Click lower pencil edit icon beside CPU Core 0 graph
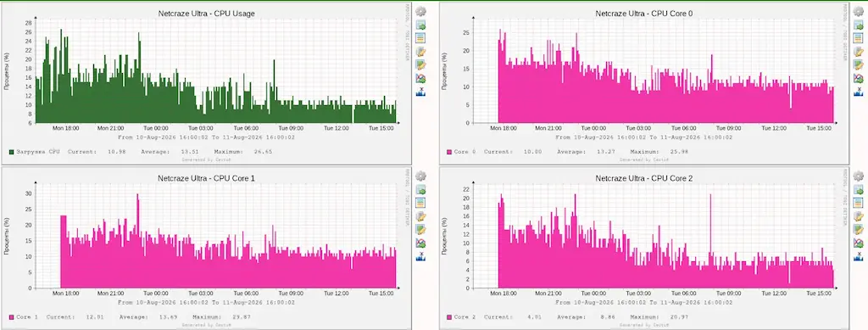This screenshot has width=868, height=330. coord(859,64)
